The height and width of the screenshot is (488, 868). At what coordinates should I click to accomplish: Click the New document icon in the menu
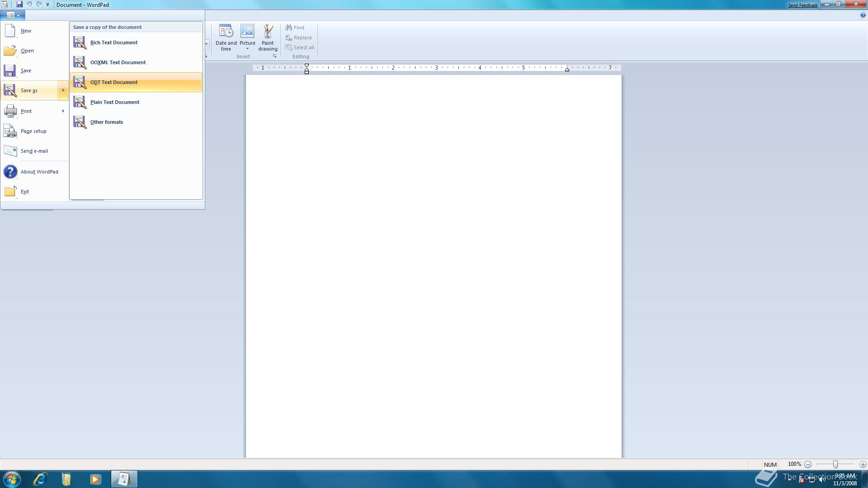[x=10, y=31]
